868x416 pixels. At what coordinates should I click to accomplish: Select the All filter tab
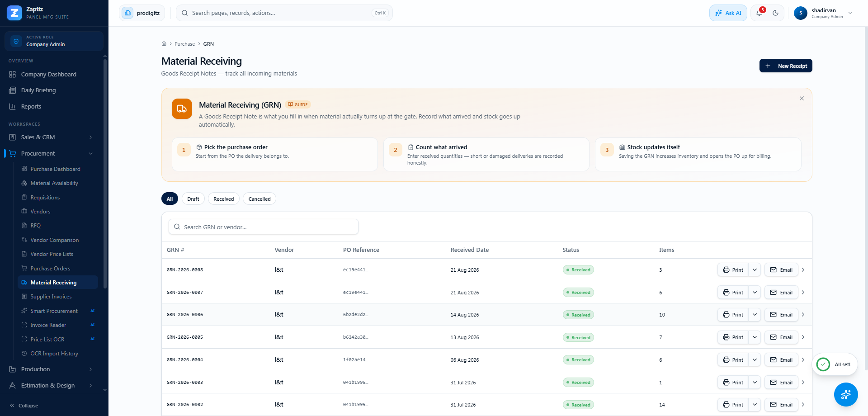pyautogui.click(x=170, y=199)
